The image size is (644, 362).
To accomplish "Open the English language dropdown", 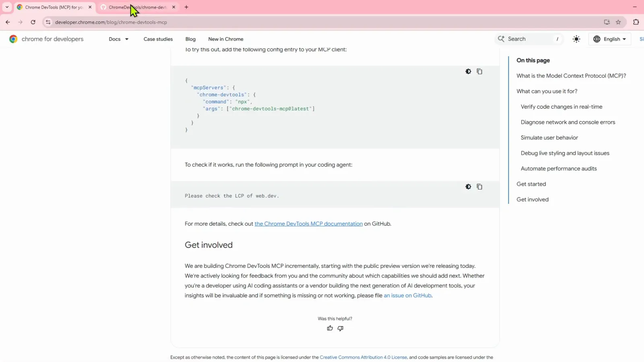I will pyautogui.click(x=610, y=39).
